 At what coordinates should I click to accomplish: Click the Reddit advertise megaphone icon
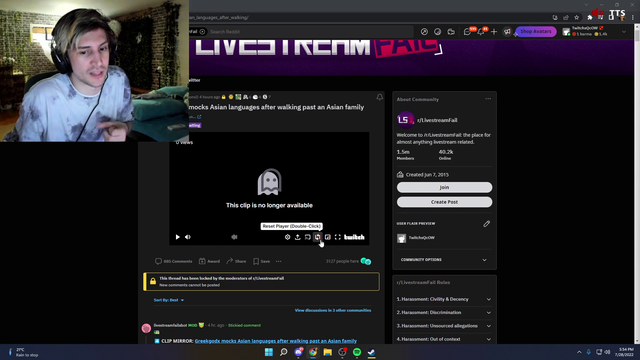point(507,31)
